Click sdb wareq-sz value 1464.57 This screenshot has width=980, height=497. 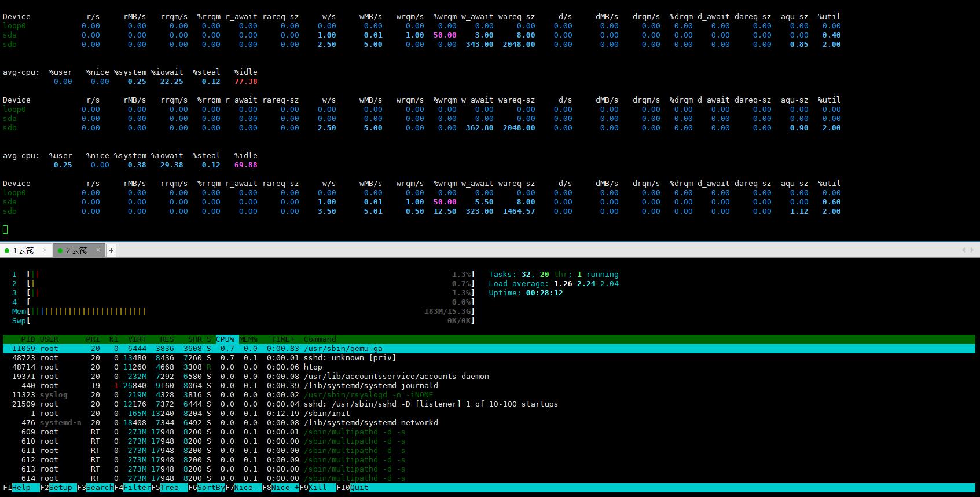click(x=519, y=211)
